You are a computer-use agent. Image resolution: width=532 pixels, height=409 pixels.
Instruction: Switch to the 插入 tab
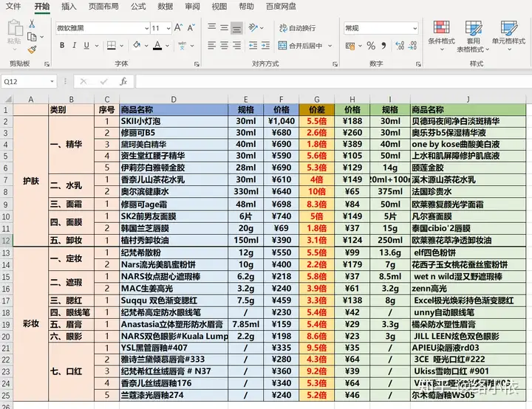69,6
